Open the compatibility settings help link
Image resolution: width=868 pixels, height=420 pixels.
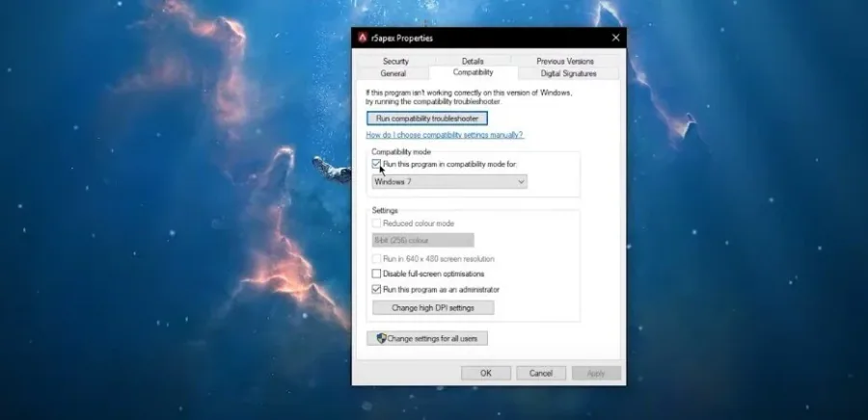pos(445,135)
